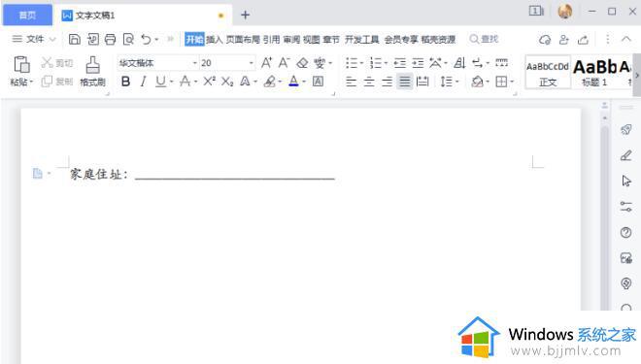Select the 正文 style
Viewport: 641px width, 364px height.
pos(548,73)
